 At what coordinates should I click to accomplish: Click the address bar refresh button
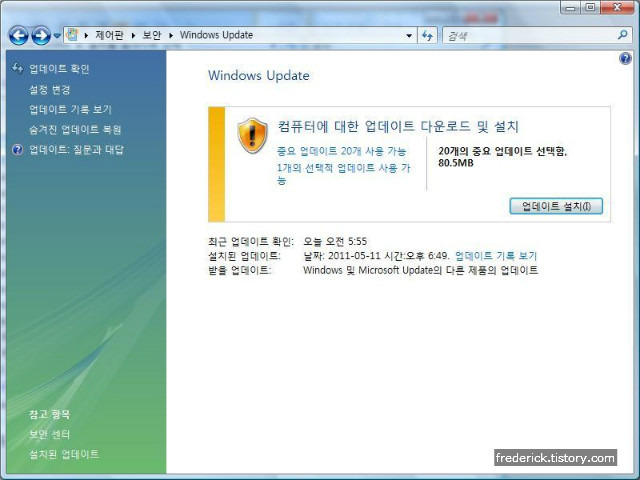click(x=427, y=36)
